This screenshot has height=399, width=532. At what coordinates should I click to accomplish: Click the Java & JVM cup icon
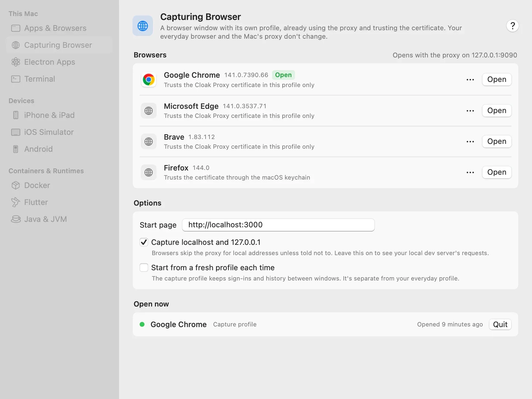click(x=16, y=219)
